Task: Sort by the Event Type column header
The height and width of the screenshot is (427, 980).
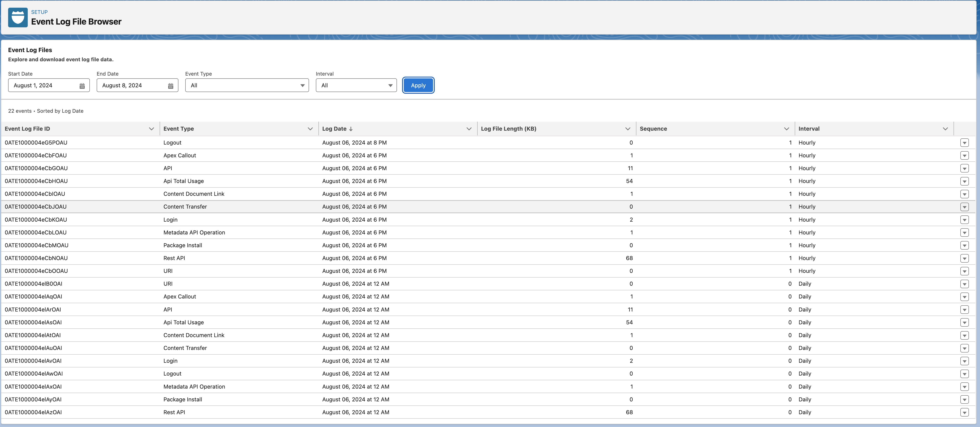Action: [x=178, y=129]
